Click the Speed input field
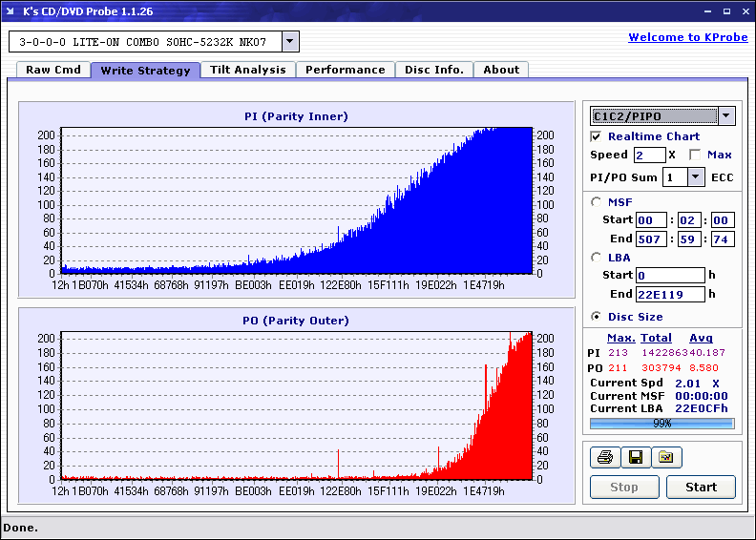756x540 pixels. [x=649, y=156]
